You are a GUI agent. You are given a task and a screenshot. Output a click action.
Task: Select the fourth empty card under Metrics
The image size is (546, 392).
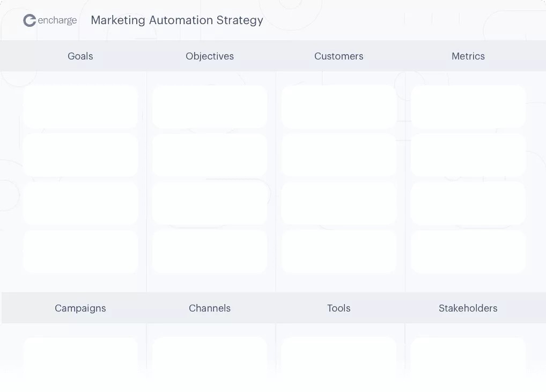(468, 252)
